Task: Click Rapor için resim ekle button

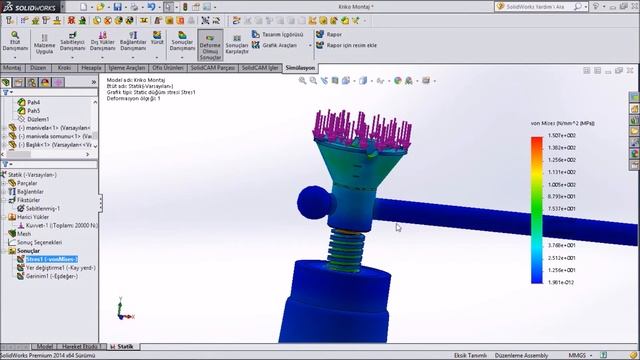Action: pos(347,45)
